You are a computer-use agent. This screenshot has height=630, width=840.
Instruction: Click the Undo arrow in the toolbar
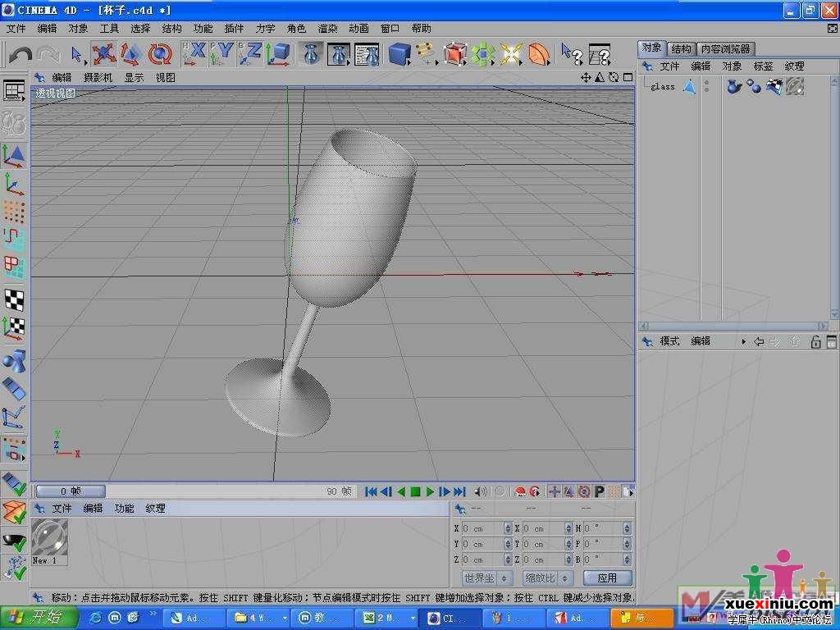(x=21, y=55)
